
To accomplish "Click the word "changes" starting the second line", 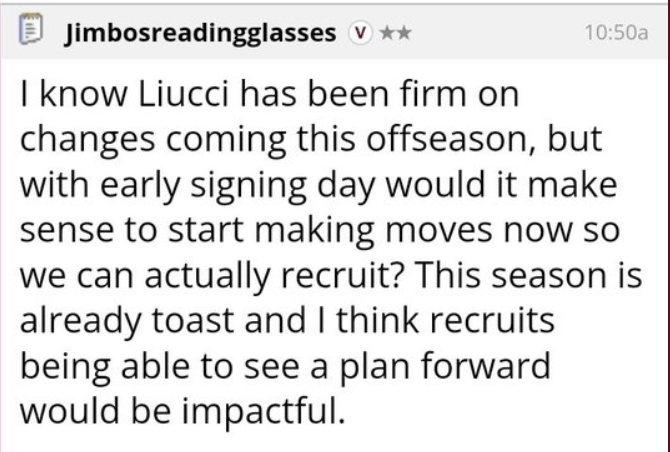I will point(87,141).
